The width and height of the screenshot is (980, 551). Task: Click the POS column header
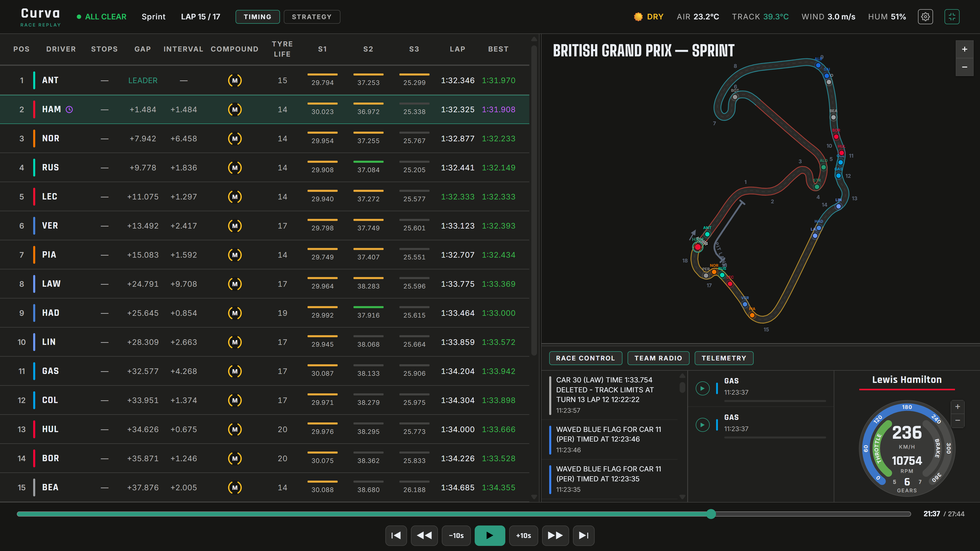tap(21, 49)
